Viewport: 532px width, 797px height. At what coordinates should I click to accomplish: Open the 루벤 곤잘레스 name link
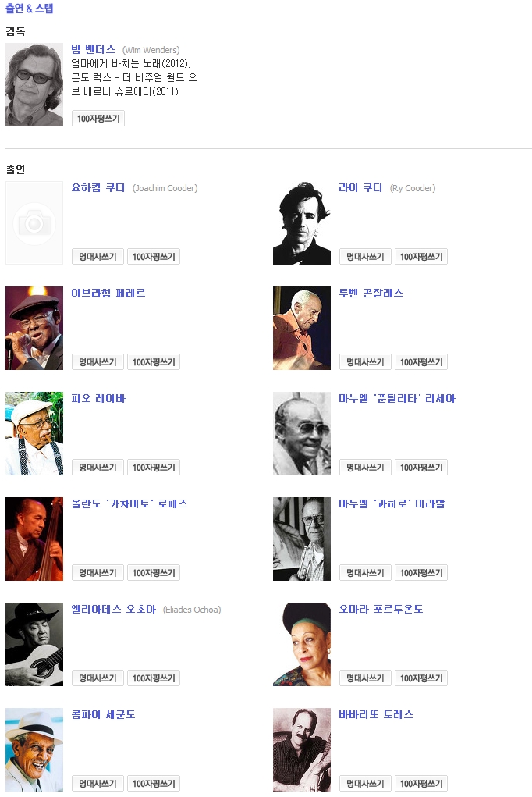pos(371,293)
